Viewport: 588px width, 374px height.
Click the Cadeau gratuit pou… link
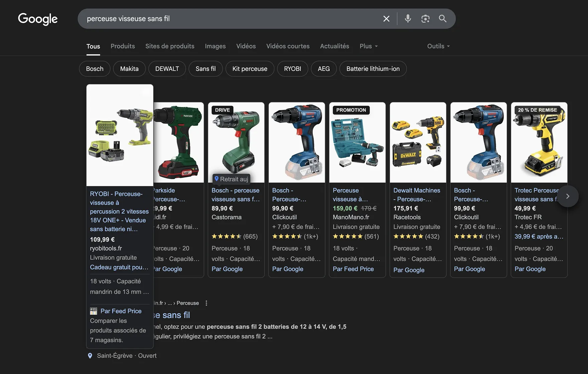(119, 267)
